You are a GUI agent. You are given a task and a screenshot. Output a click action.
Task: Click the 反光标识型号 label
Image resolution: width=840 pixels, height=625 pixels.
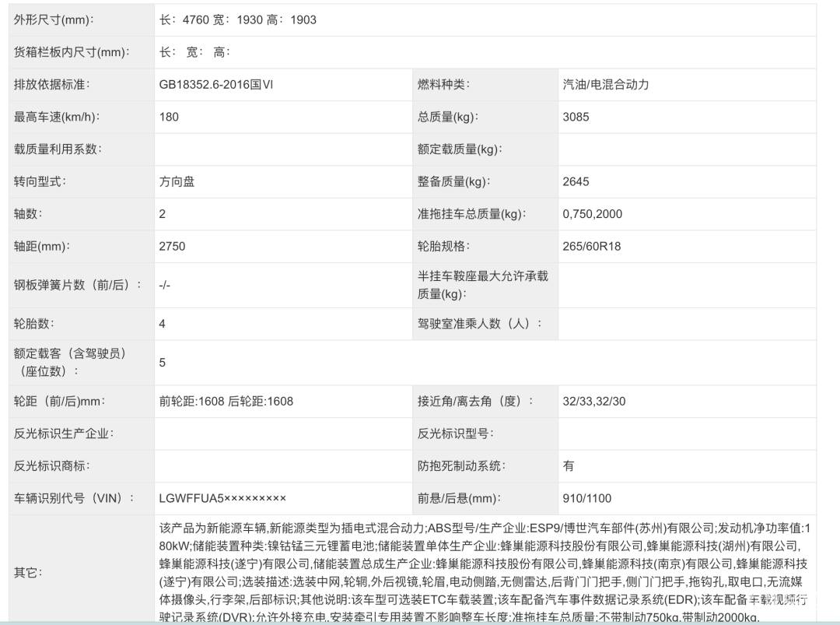click(455, 433)
